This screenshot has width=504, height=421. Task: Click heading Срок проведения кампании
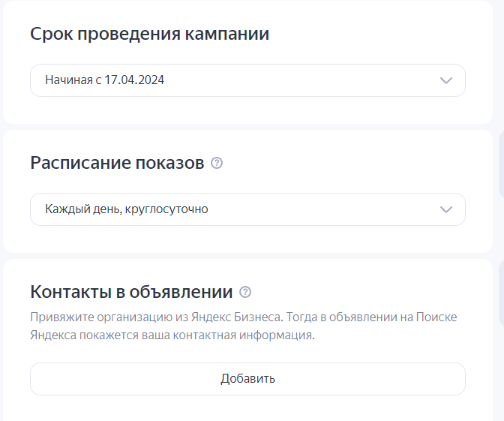[x=149, y=34]
